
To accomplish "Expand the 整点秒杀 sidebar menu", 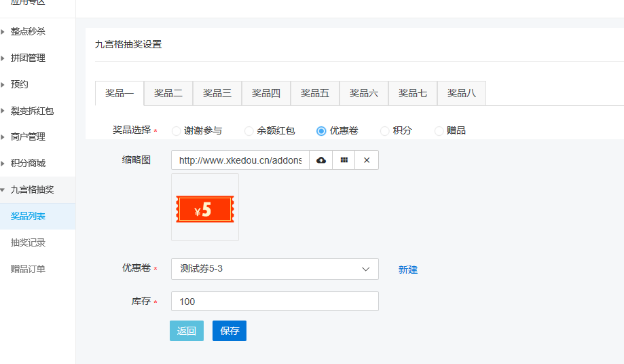I will pos(28,31).
